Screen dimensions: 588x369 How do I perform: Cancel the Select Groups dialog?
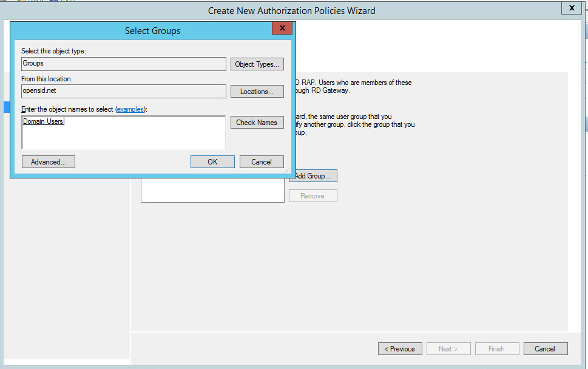coord(262,162)
